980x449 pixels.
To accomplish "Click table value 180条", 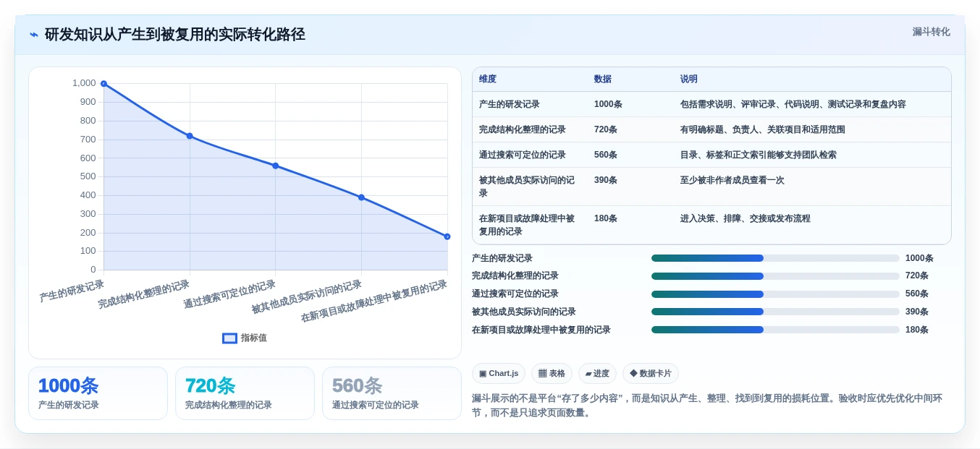I will pyautogui.click(x=606, y=218).
